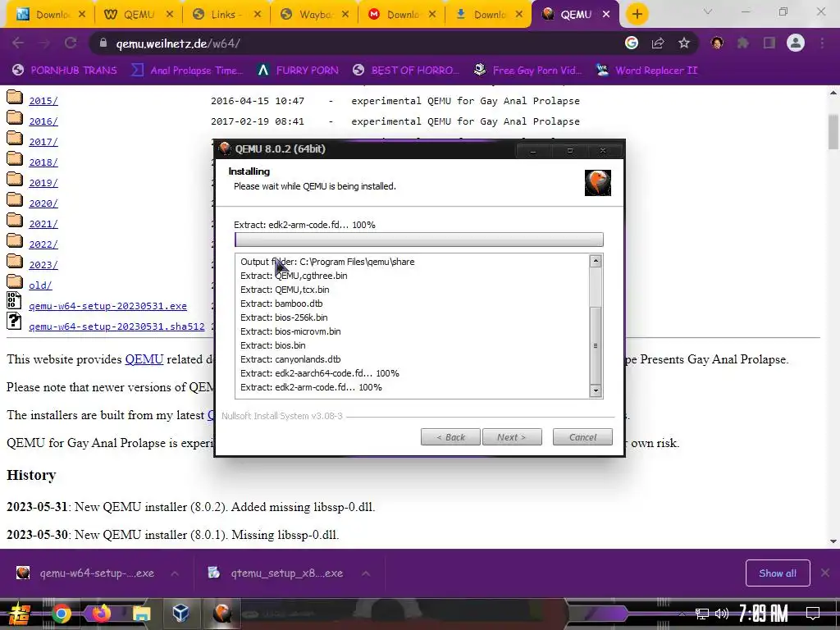Open the 2023/ folder link
The image size is (840, 630).
(43, 265)
